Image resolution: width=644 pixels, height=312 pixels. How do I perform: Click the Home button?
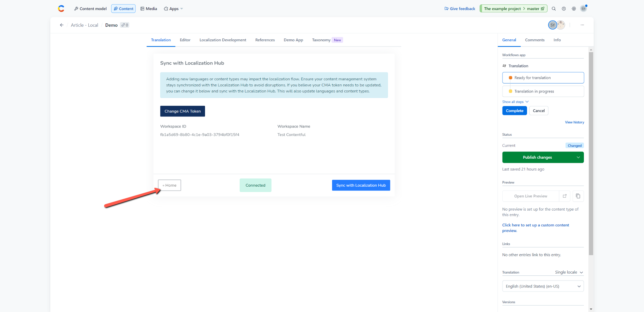(169, 185)
